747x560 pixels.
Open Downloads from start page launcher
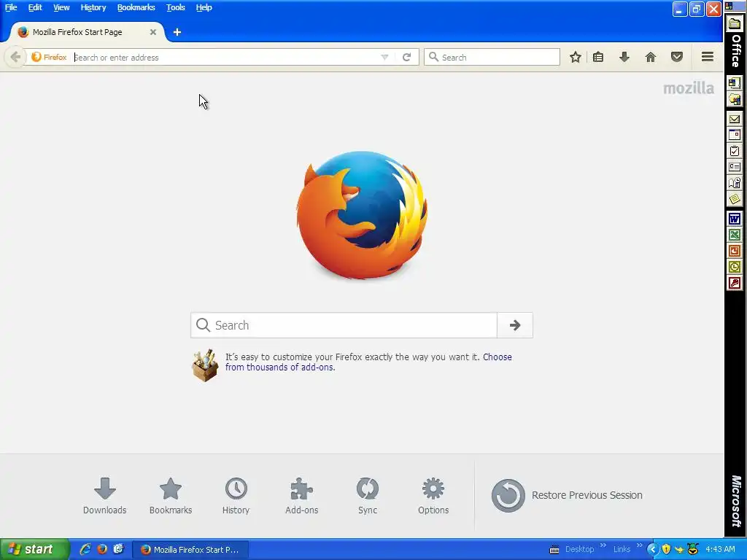point(105,496)
